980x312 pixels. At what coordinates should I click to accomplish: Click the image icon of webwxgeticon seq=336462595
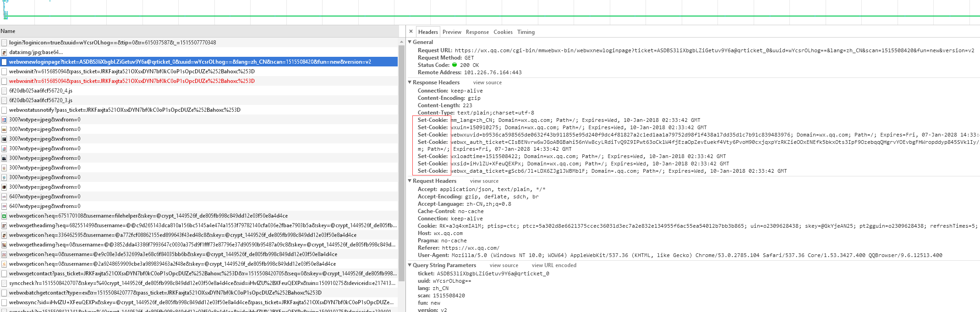[x=4, y=235]
